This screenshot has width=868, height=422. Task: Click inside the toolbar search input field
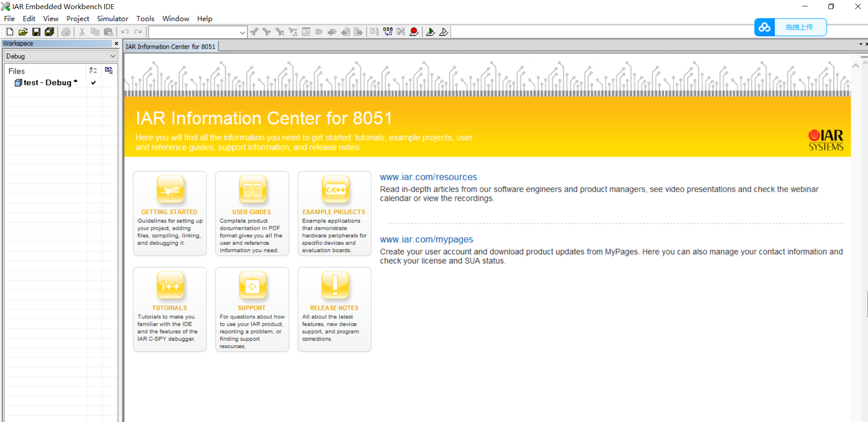point(194,32)
